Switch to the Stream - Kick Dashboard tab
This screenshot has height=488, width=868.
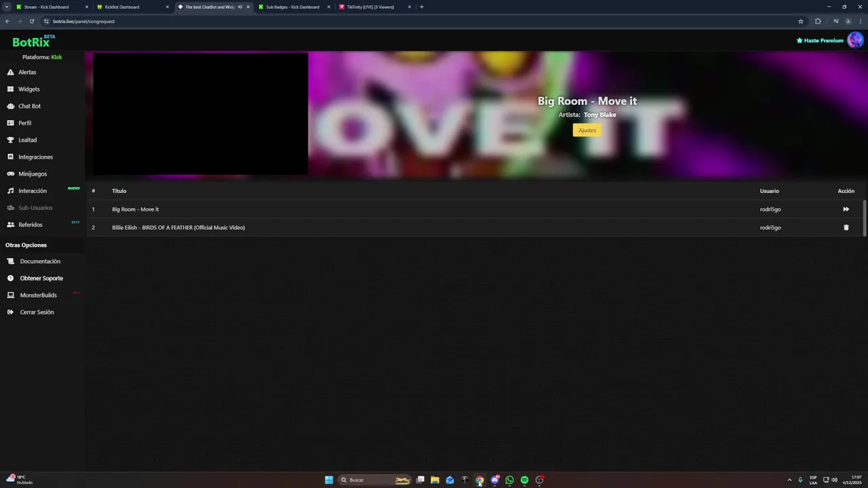(52, 7)
